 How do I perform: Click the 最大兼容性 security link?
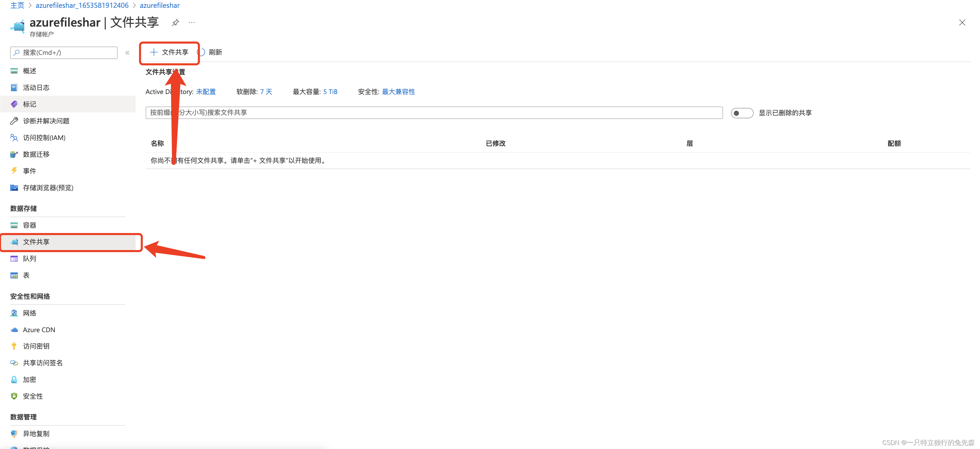398,92
